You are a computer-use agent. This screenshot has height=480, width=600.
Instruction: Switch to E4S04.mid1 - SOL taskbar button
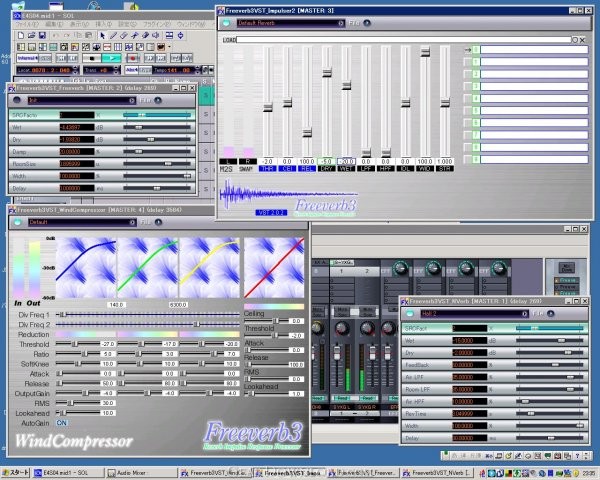(68, 473)
